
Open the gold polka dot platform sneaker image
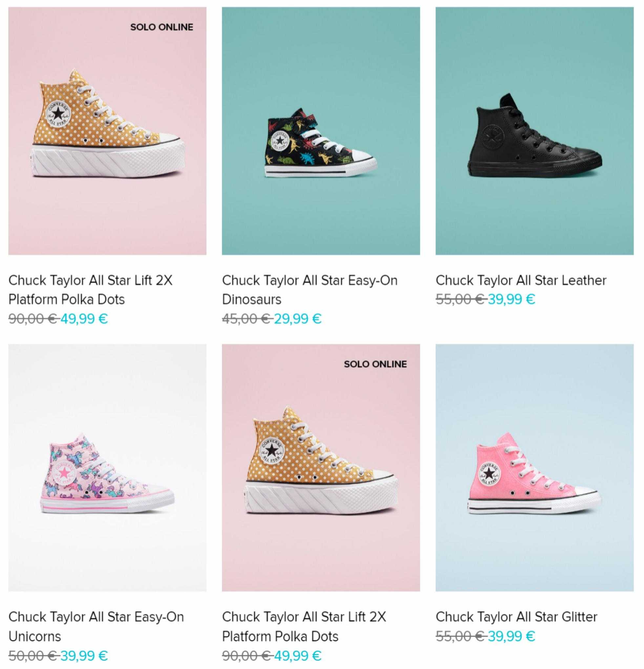(x=107, y=131)
